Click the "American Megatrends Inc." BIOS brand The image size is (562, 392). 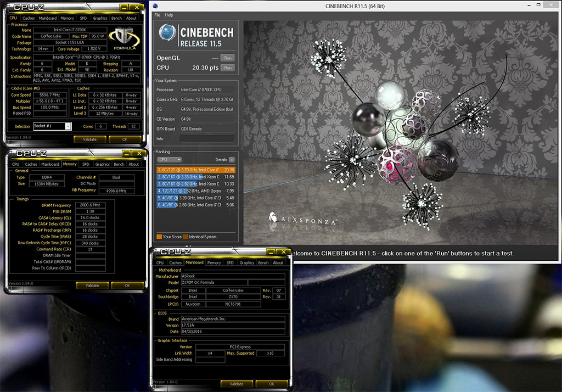[233, 319]
